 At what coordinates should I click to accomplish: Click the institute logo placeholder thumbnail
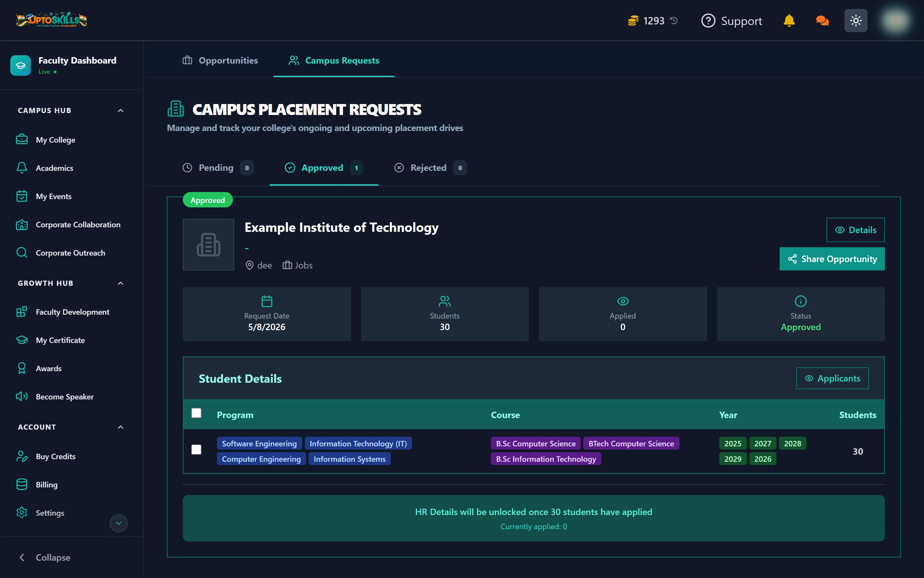(x=209, y=245)
